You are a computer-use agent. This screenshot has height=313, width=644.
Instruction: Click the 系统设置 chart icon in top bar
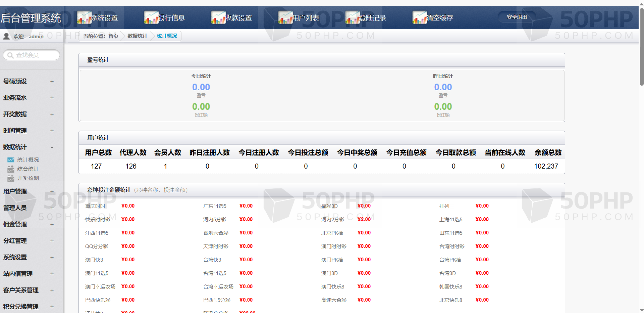click(x=84, y=17)
